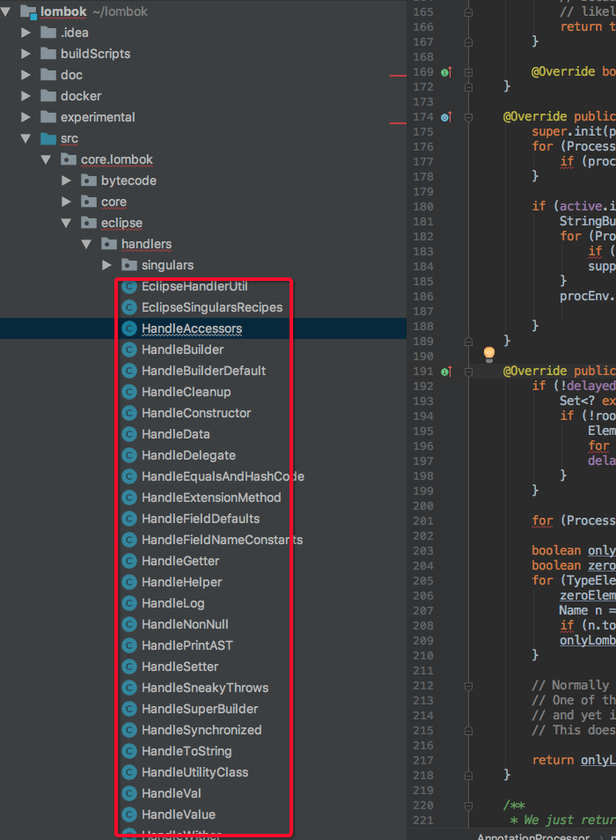Select HandleNonNull in the tree

pos(185,624)
